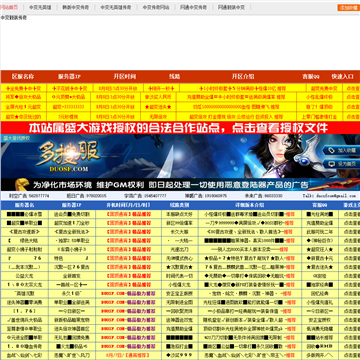
Task: Click the orange 添加收藏 button at top right
Action: (x=348, y=7)
